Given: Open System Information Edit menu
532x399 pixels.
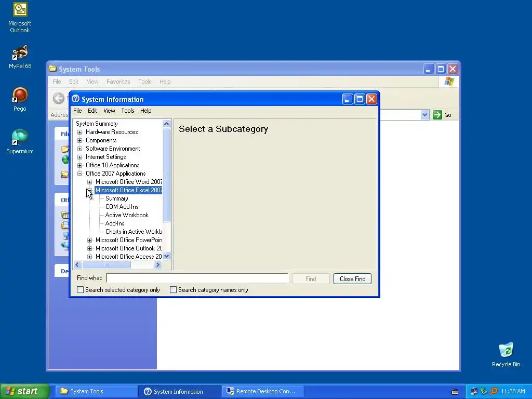Looking at the screenshot, I should pos(92,111).
